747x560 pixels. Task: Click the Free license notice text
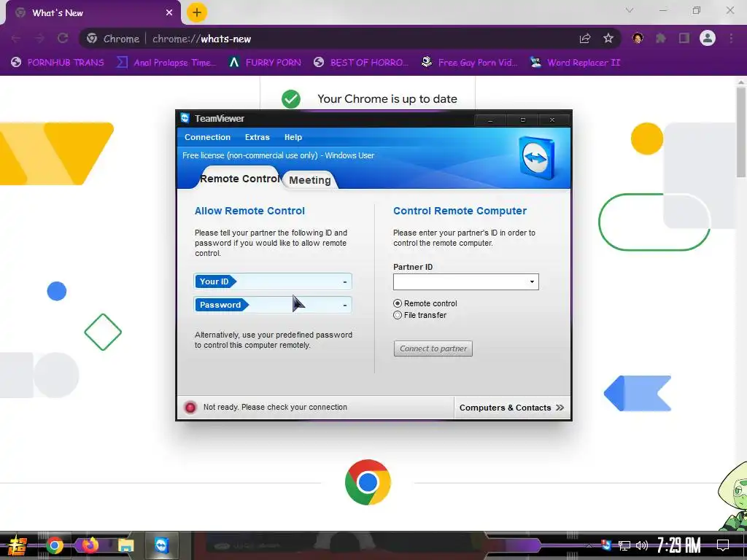(278, 156)
